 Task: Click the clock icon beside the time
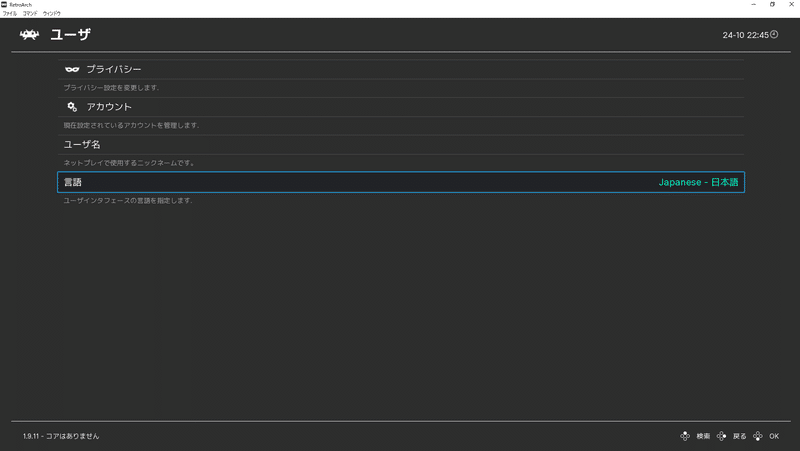coord(774,35)
